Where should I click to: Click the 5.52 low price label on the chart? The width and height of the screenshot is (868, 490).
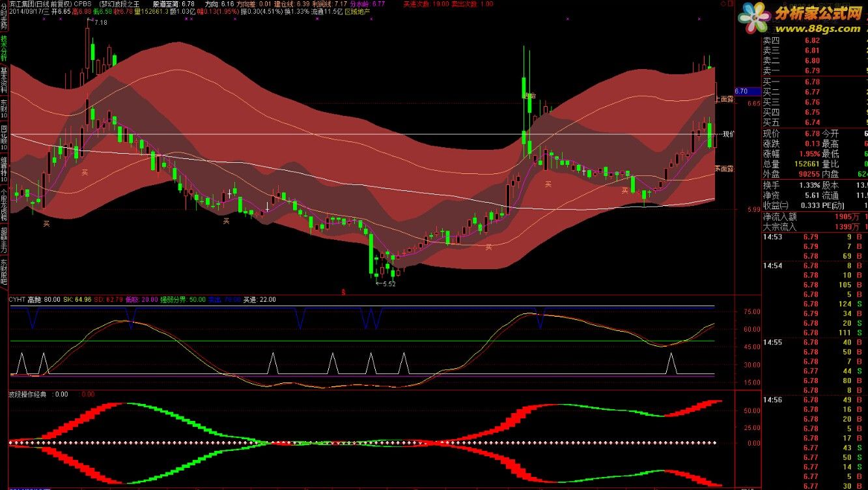[x=389, y=283]
